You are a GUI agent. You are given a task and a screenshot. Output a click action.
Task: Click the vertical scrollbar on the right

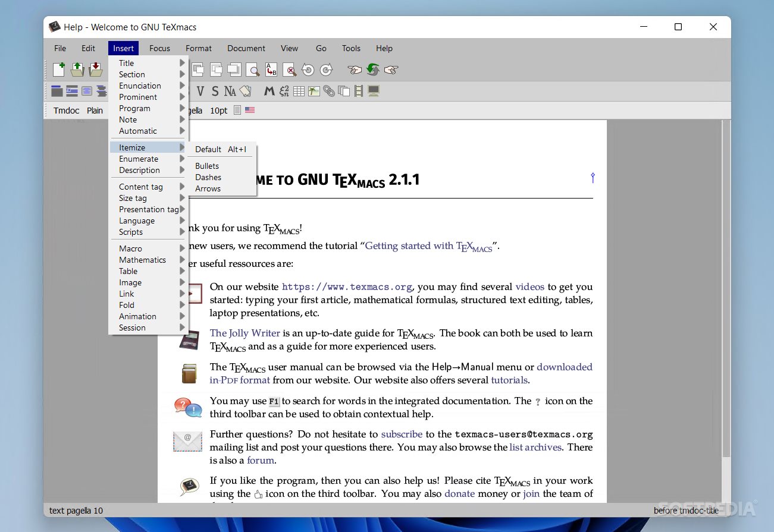[x=726, y=288]
